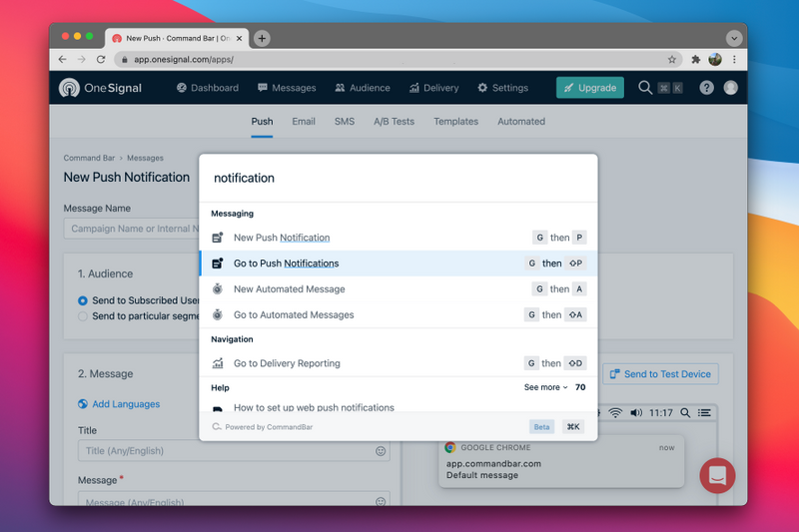The height and width of the screenshot is (532, 799).
Task: Click the Google Chrome notification preview
Action: [x=561, y=462]
